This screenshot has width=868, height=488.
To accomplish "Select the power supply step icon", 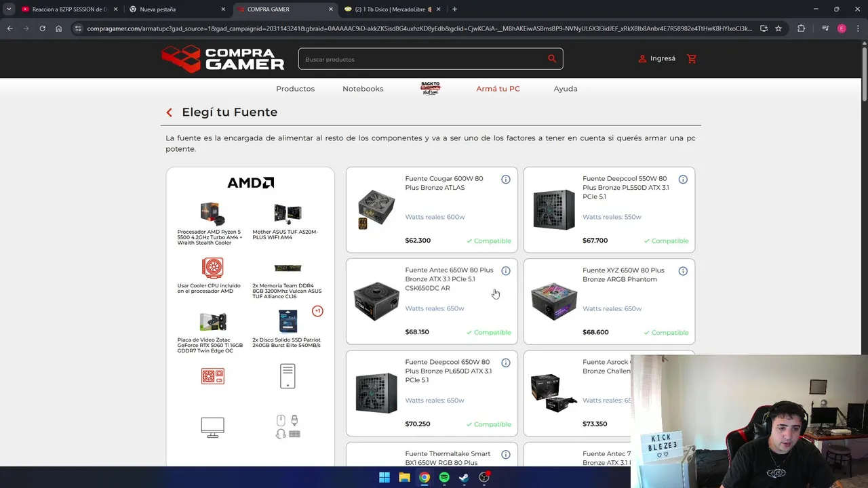I will click(x=212, y=376).
